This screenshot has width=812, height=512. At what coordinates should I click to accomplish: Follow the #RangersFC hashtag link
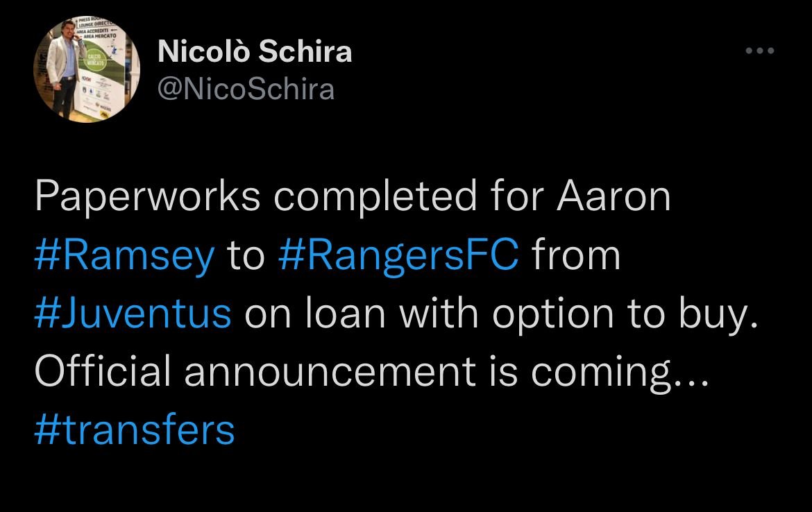(x=398, y=256)
